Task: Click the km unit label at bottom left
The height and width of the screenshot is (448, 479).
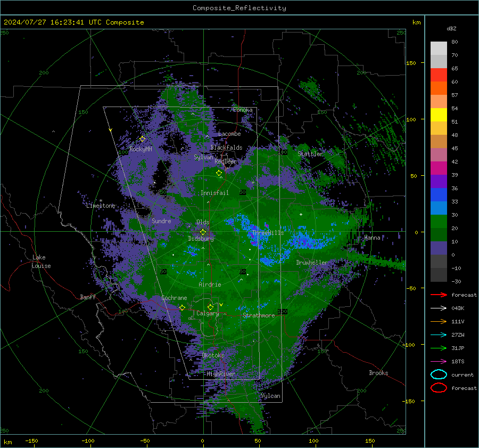Action: pos(7,442)
